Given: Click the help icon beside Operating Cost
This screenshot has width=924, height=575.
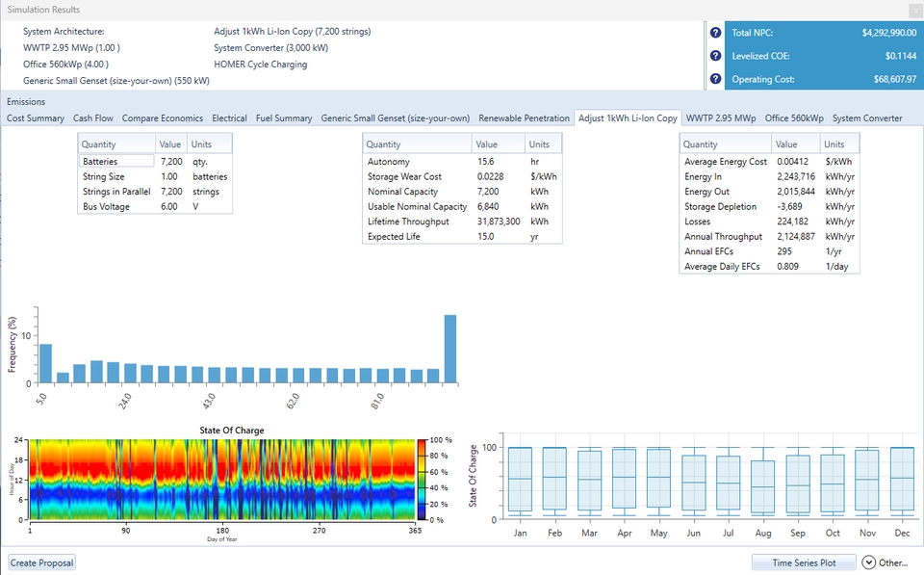Looking at the screenshot, I should (x=715, y=79).
